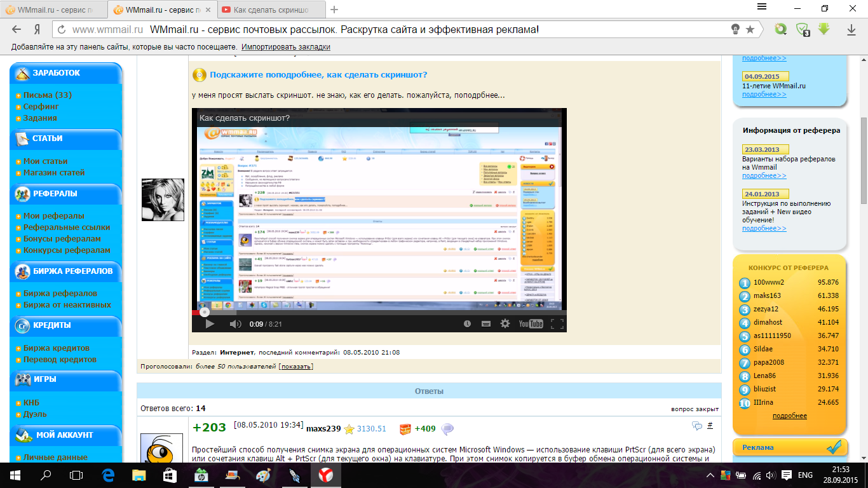Go back with the browser back arrow
This screenshot has height=488, width=868.
17,29
